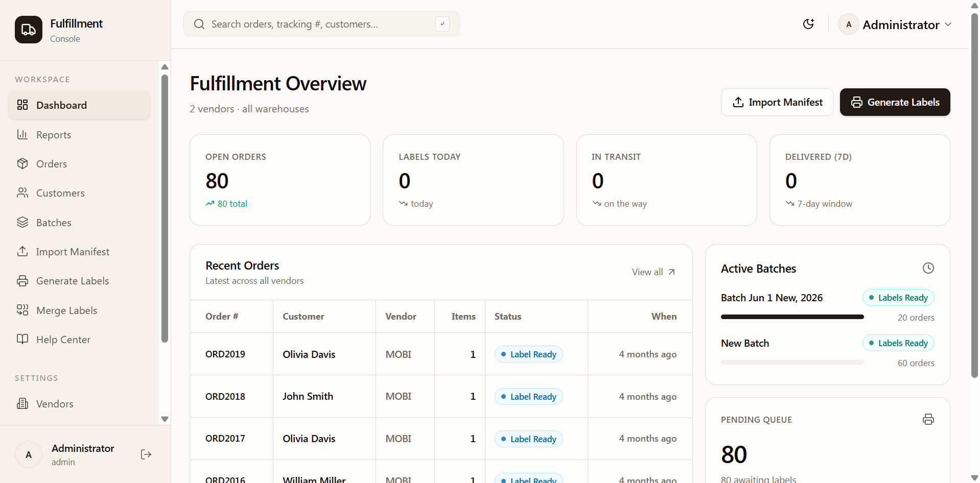Click Batch Jun 1 New progress bar
The height and width of the screenshot is (483, 980).
(792, 317)
